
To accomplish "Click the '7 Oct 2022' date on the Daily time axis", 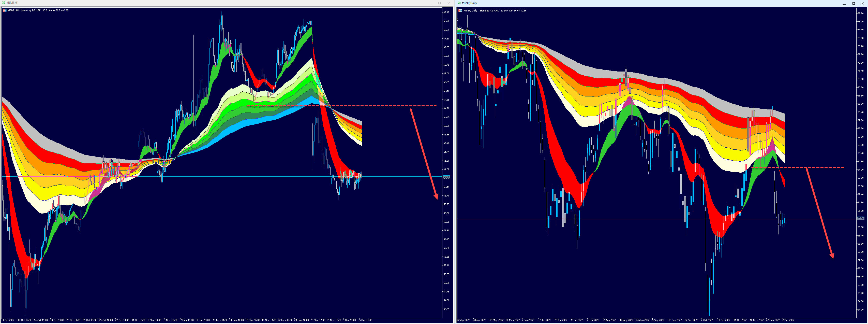I will [707, 320].
